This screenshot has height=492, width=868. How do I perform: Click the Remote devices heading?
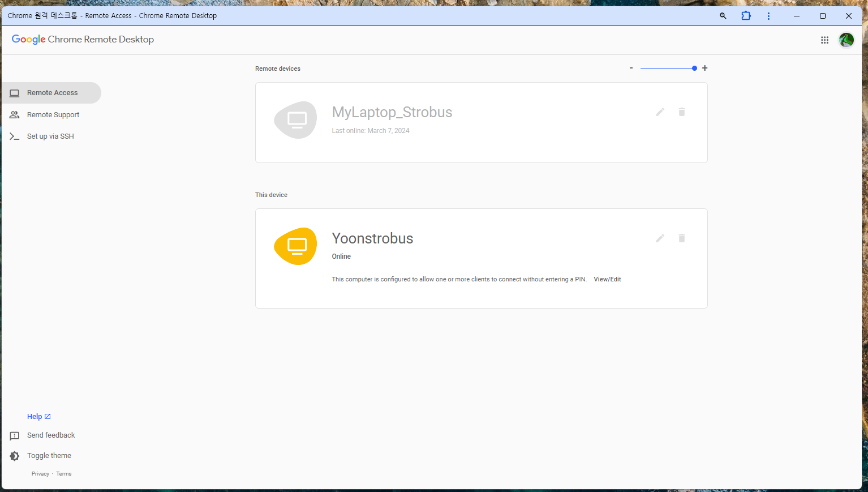[x=278, y=69]
